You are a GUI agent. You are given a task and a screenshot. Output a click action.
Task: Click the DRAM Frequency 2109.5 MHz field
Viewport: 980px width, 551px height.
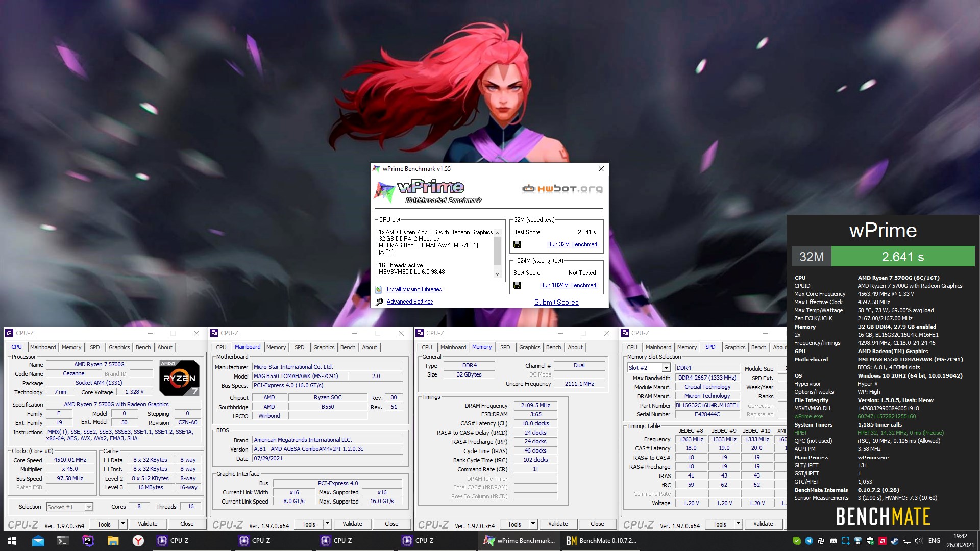535,405
